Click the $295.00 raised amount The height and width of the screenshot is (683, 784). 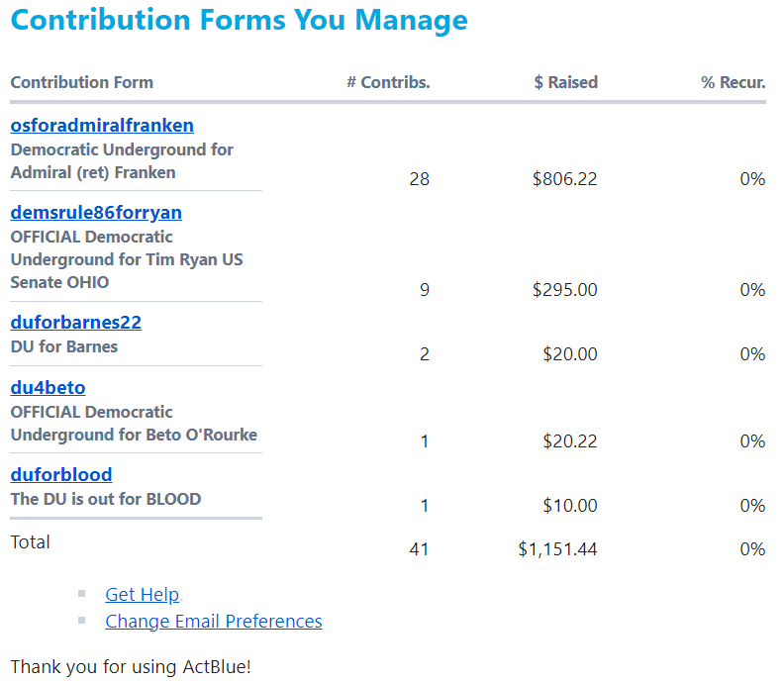point(564,290)
